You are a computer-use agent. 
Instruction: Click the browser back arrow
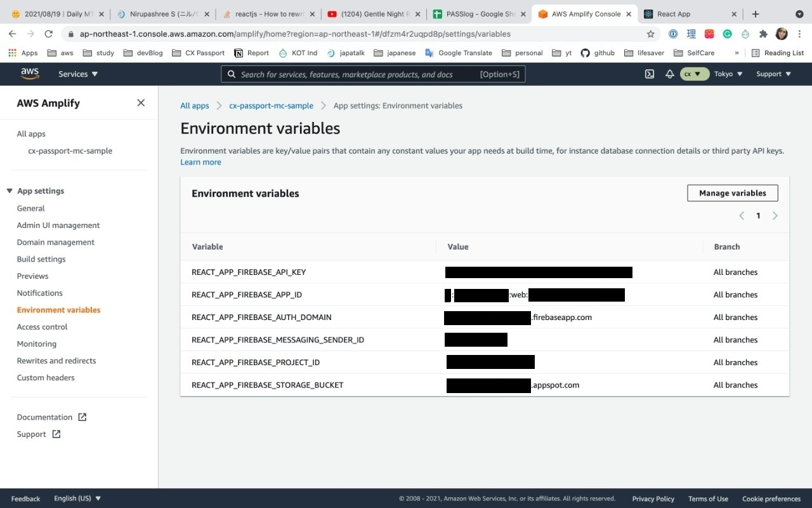click(12, 34)
